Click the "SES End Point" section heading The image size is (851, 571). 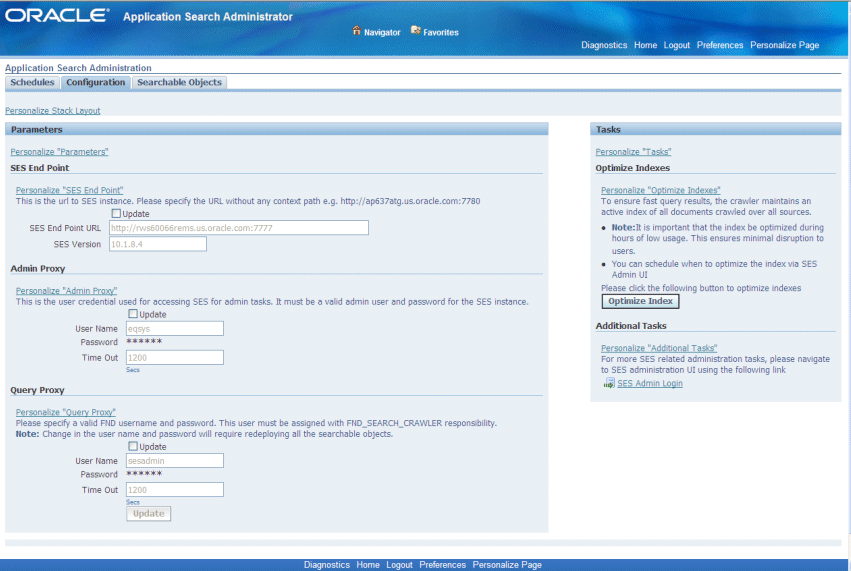(x=40, y=168)
